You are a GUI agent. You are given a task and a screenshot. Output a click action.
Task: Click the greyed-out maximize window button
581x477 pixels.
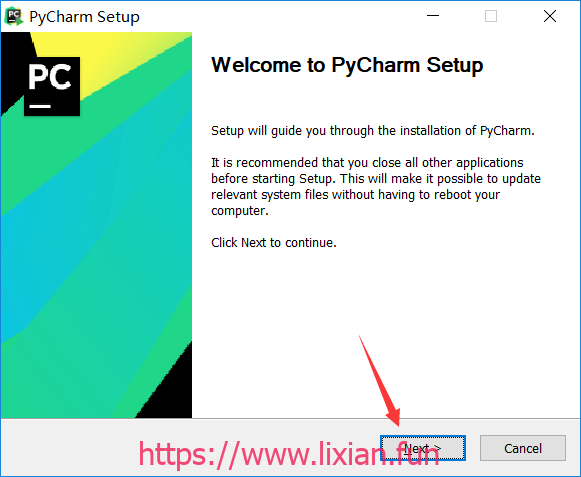coord(491,16)
